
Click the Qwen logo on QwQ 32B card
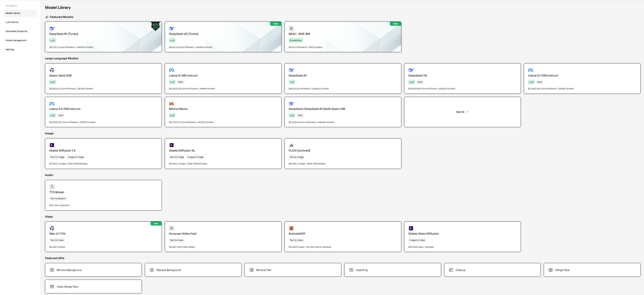[x=52, y=70]
